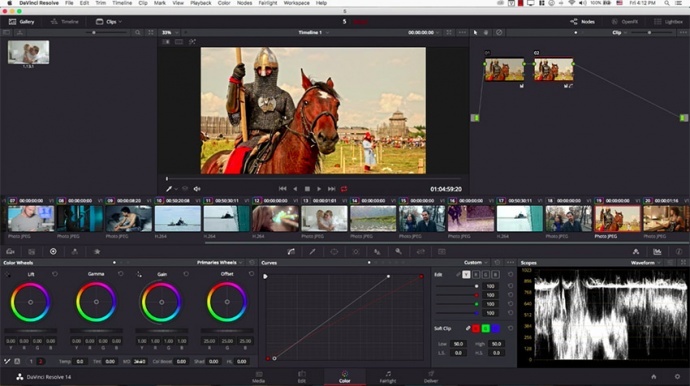Toggle the OpenFX panel
The width and height of the screenshot is (690, 386).
point(625,22)
